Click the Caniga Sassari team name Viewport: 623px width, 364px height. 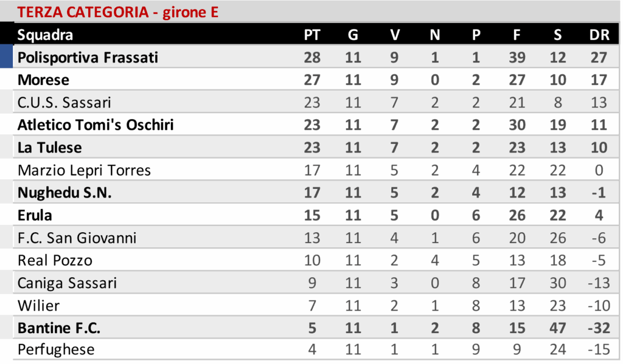pos(67,283)
